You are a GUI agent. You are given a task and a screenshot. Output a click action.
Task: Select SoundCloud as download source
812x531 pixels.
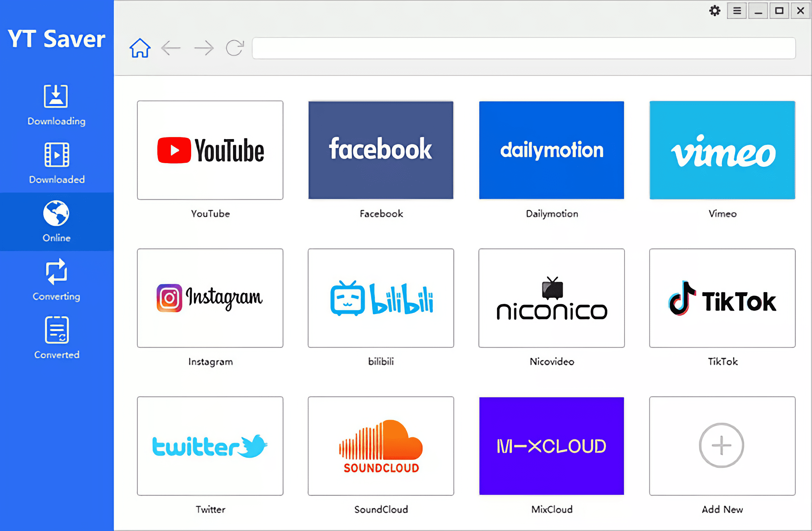click(381, 446)
